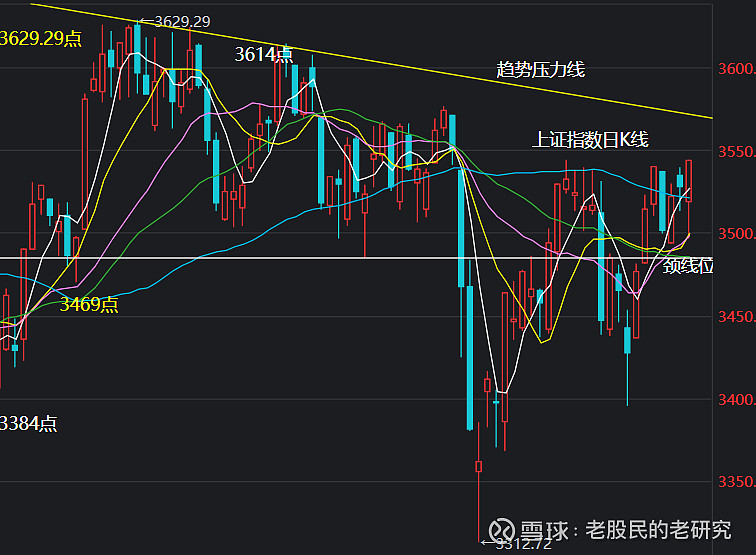Image resolution: width=756 pixels, height=555 pixels.
Task: Select the 3384点 annotation label
Action: (28, 424)
